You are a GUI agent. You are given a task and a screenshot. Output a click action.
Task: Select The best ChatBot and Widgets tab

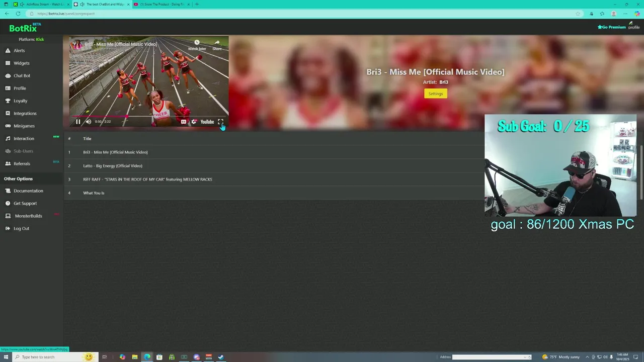click(101, 4)
